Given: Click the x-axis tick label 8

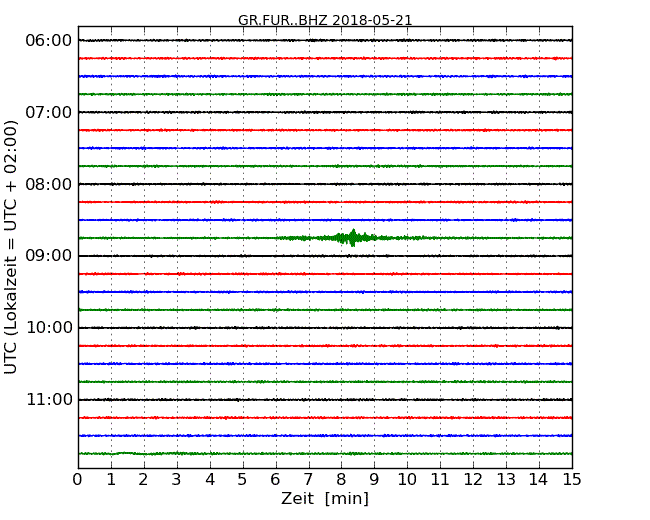Looking at the screenshot, I should tap(341, 480).
